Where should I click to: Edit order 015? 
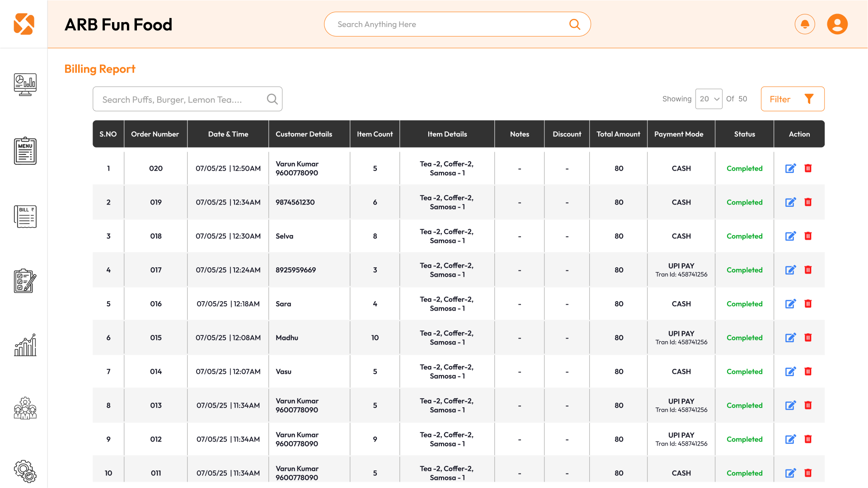790,338
